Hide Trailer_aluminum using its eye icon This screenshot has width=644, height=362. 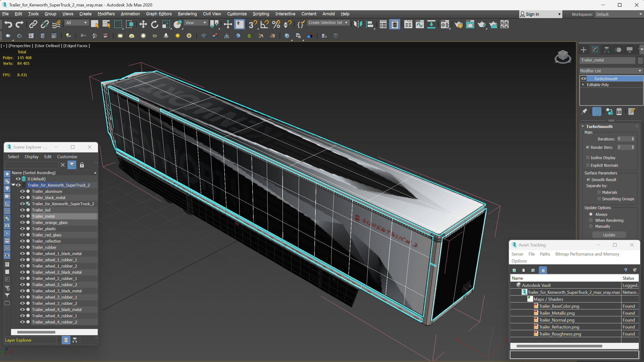click(x=22, y=191)
